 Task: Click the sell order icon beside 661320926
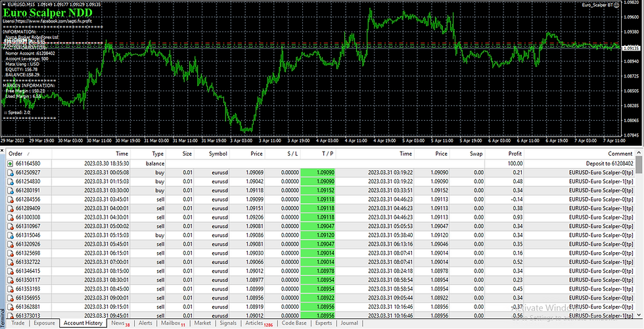[x=11, y=244]
